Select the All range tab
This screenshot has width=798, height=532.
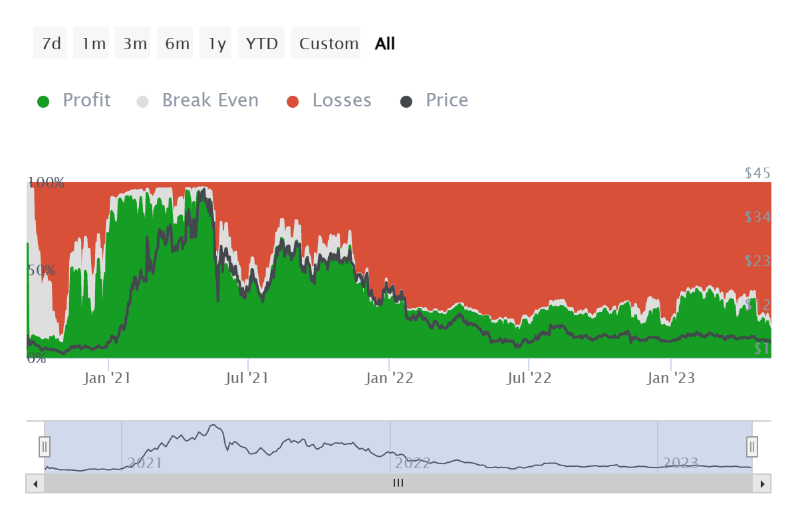(384, 43)
